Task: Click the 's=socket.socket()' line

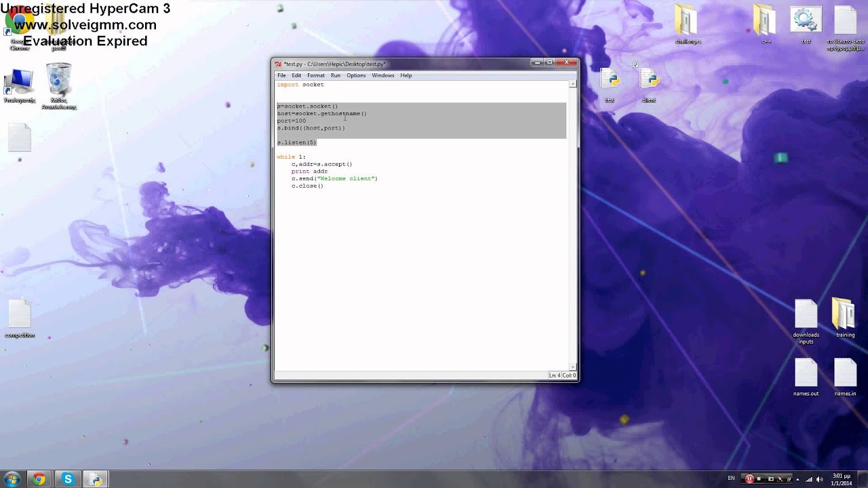Action: point(307,106)
